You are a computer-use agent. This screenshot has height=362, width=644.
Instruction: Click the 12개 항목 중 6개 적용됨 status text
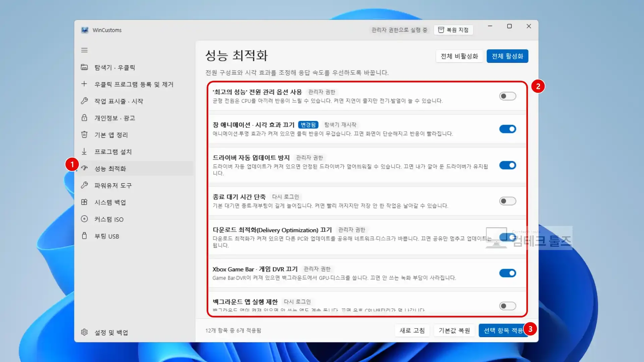pyautogui.click(x=233, y=330)
